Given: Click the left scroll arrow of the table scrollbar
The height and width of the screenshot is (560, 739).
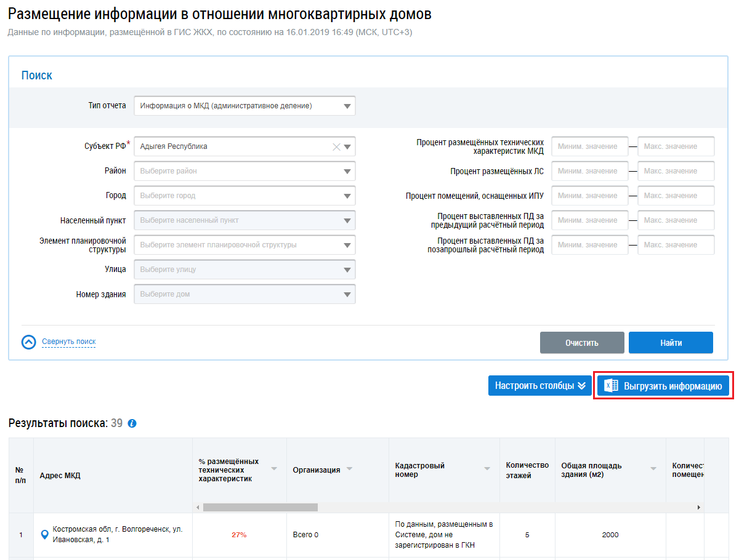Looking at the screenshot, I should coord(198,507).
